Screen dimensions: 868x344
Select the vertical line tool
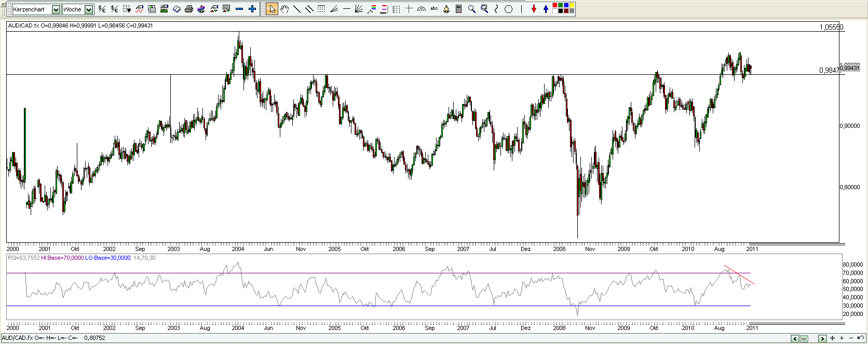(521, 9)
